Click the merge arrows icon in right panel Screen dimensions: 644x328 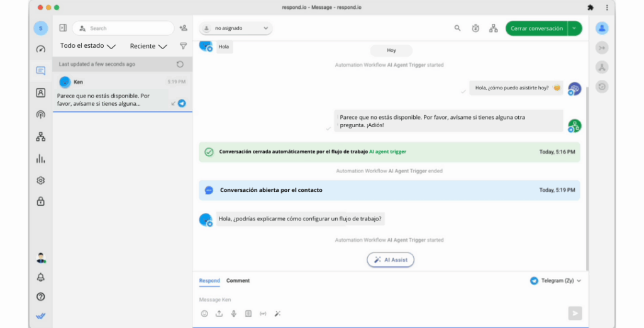pyautogui.click(x=602, y=48)
